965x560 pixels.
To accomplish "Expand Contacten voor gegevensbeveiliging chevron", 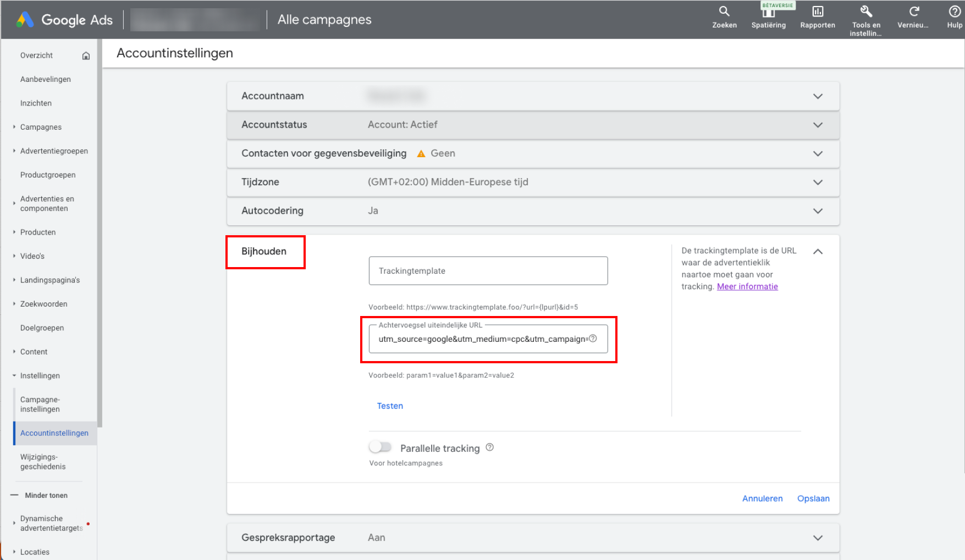I will click(818, 153).
